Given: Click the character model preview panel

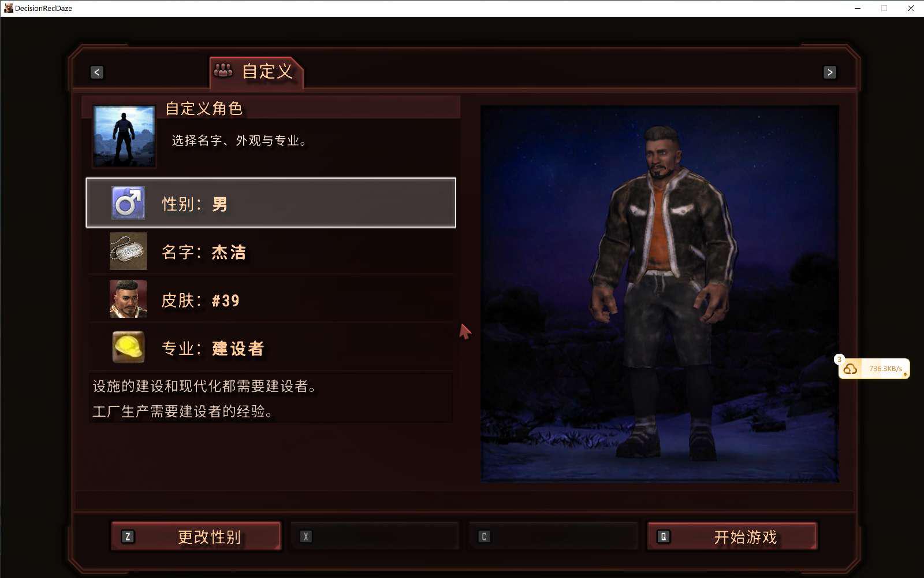Looking at the screenshot, I should click(x=660, y=293).
